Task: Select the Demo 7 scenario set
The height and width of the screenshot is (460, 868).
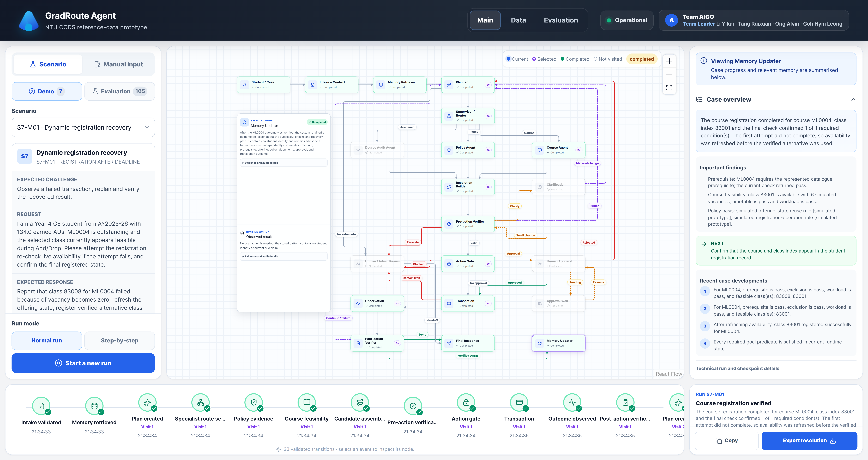Action: point(47,91)
